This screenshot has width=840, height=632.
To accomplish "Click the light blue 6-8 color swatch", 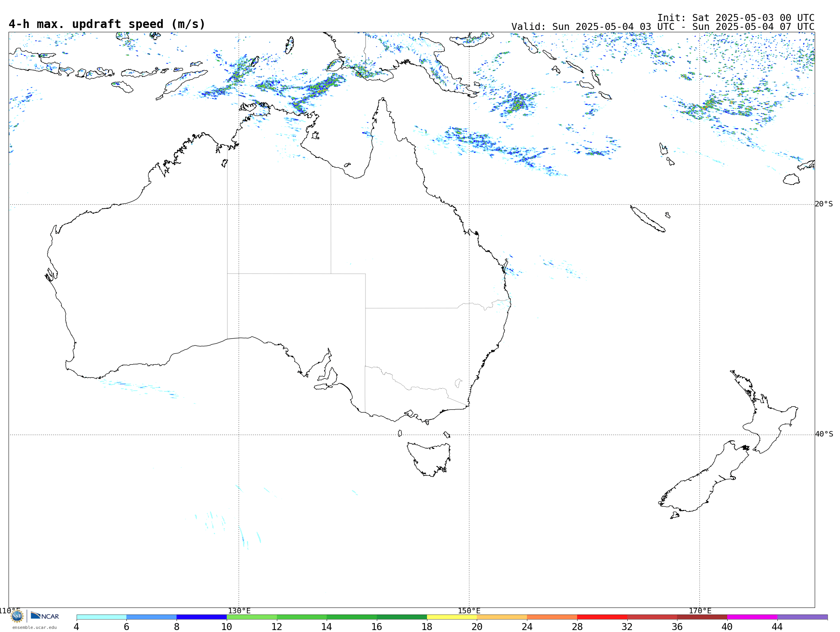I will click(x=152, y=617).
